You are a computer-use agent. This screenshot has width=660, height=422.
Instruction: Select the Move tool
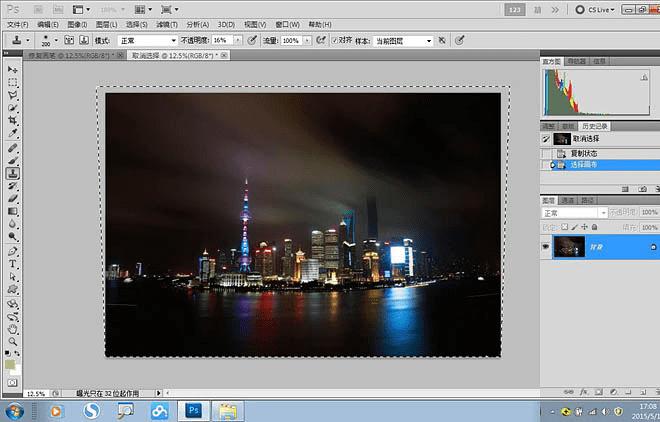13,69
